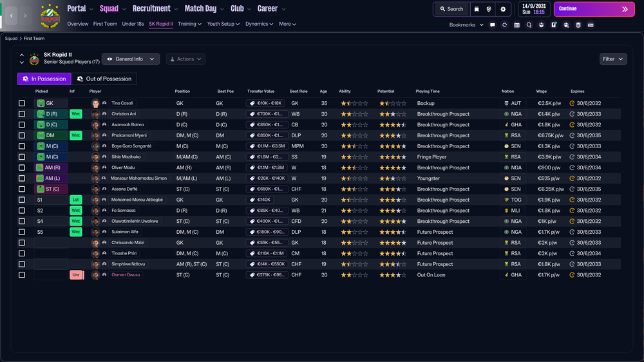Open the messages speech bubble bookmark
Screen dimensions: 644x362
pos(493,25)
